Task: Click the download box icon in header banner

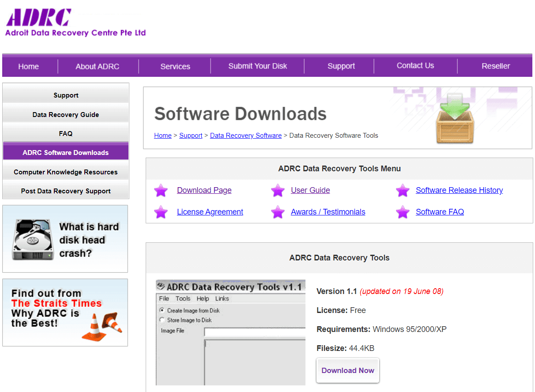Action: pos(454,118)
